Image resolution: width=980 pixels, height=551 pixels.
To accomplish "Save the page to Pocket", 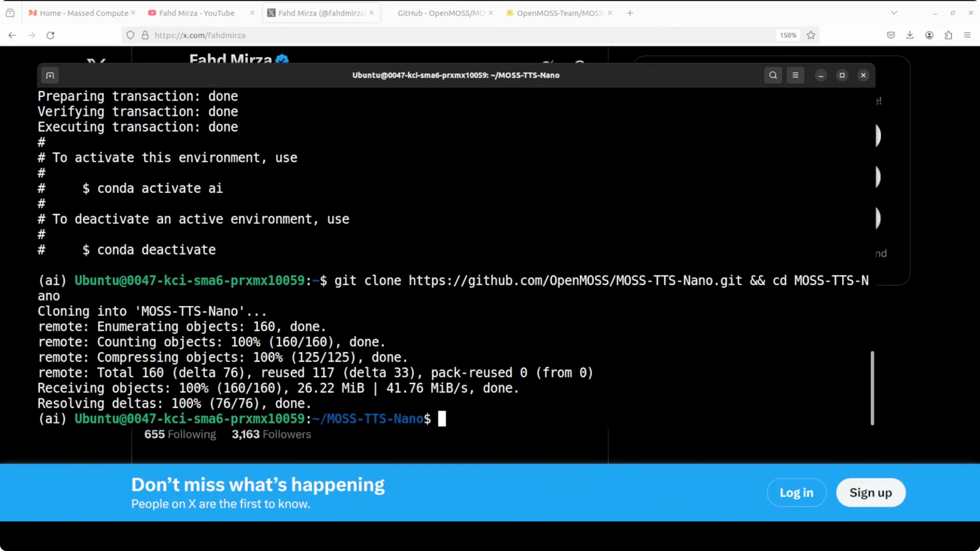I will (891, 35).
